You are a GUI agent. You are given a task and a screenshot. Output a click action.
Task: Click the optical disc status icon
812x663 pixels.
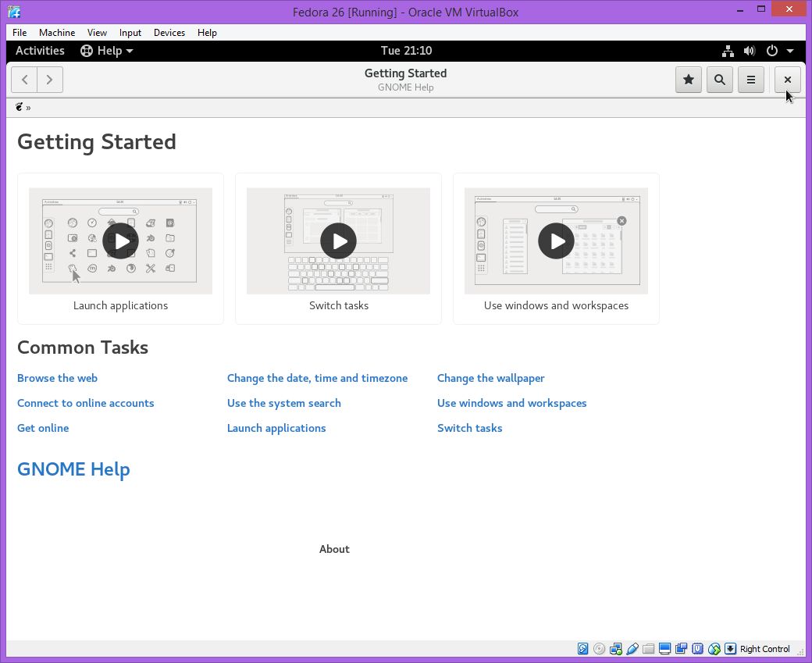[599, 648]
